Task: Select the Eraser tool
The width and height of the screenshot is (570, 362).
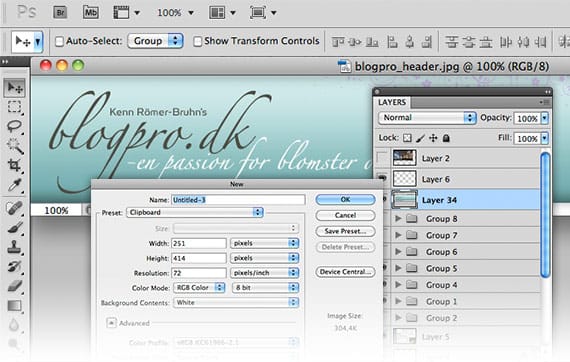Action: pyautogui.click(x=15, y=286)
